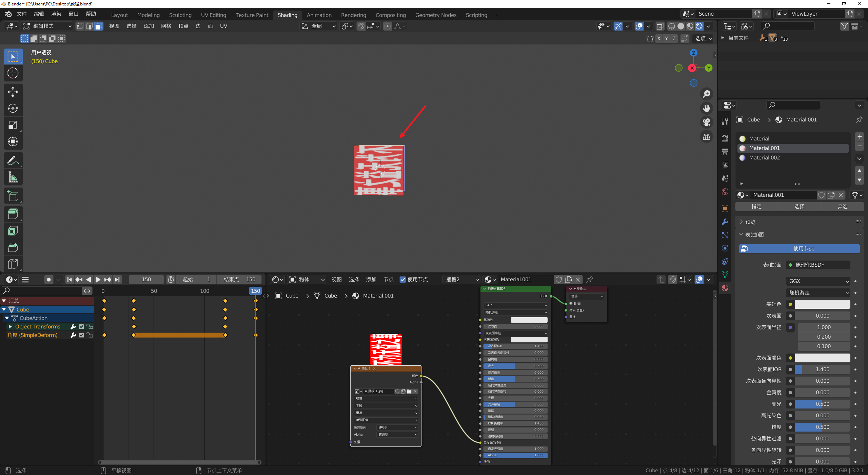Select Material.002 in material slot list
868x475 pixels.
(x=764, y=157)
